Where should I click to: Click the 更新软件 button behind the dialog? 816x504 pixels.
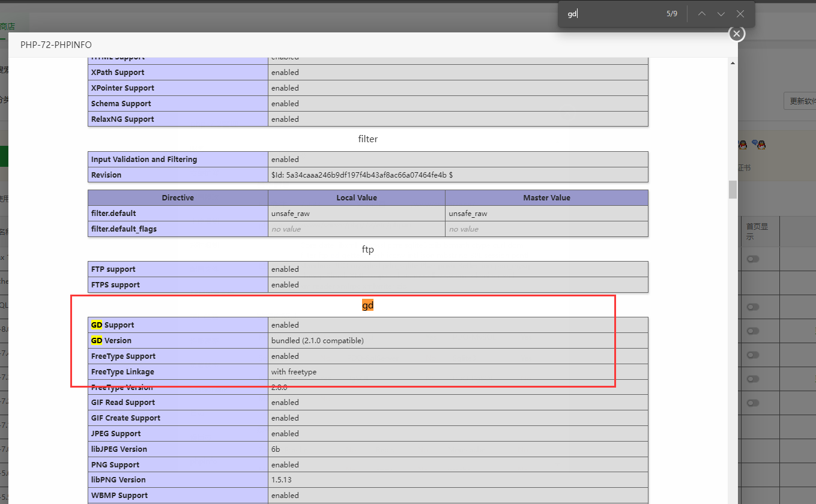click(x=800, y=101)
